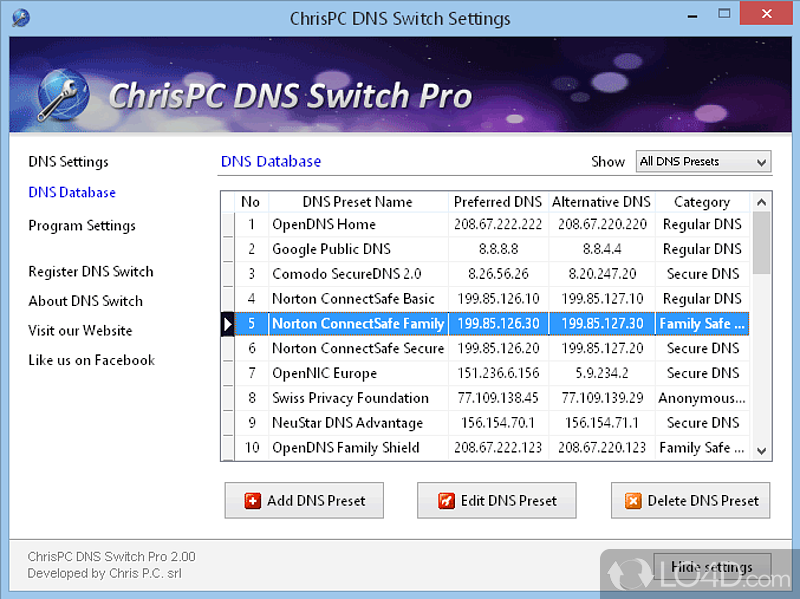Click the 208.67.222.222 preferred DNS cell
The height and width of the screenshot is (599, 800).
(498, 224)
